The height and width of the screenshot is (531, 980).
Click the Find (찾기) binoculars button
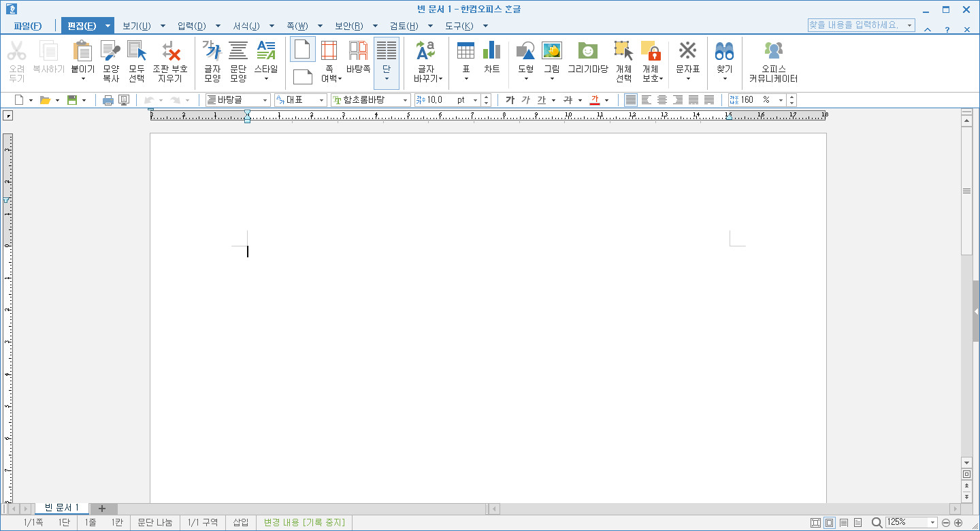point(724,60)
